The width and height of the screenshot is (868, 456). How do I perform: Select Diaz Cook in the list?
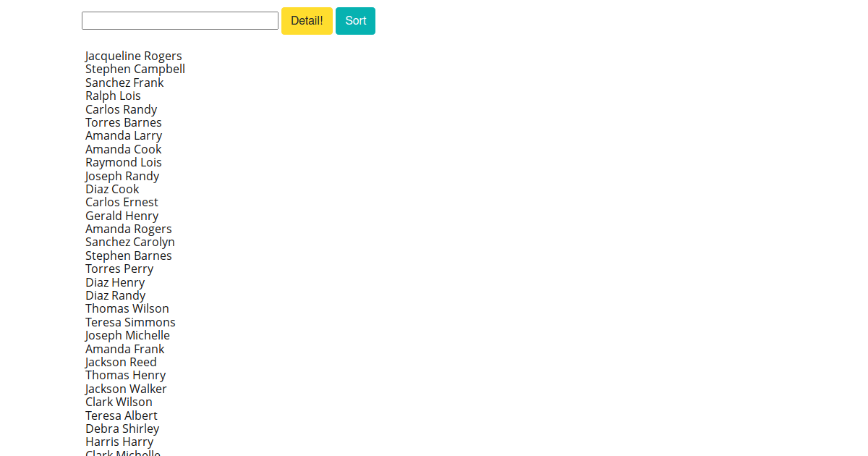(x=112, y=190)
